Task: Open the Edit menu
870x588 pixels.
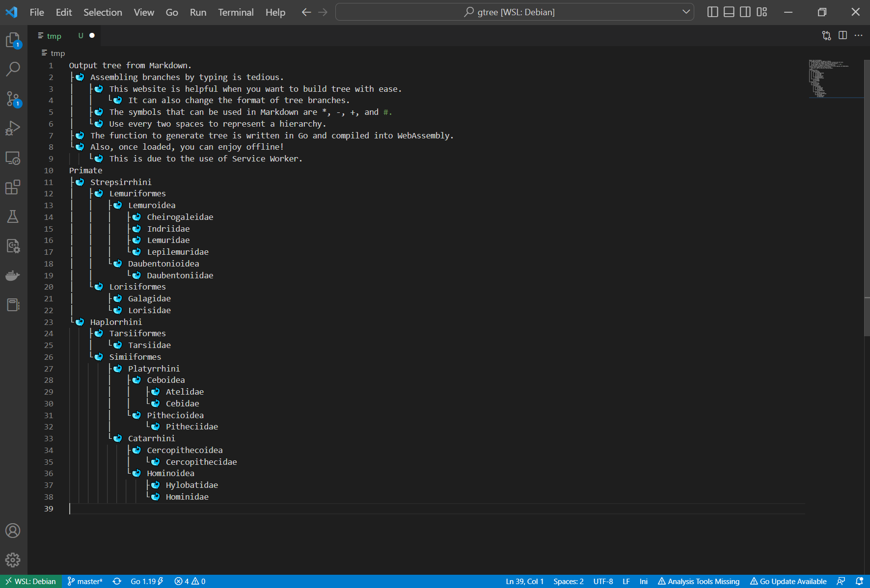Action: click(x=64, y=12)
